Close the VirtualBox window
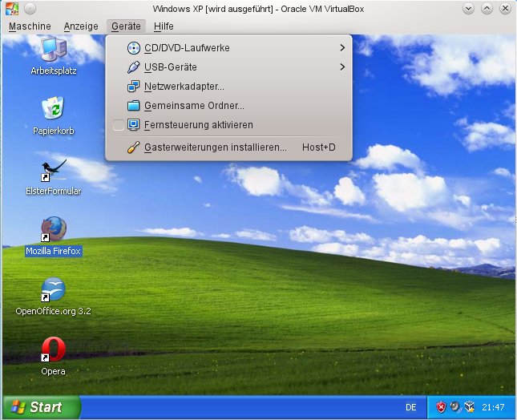This screenshot has width=517, height=420. (505, 9)
